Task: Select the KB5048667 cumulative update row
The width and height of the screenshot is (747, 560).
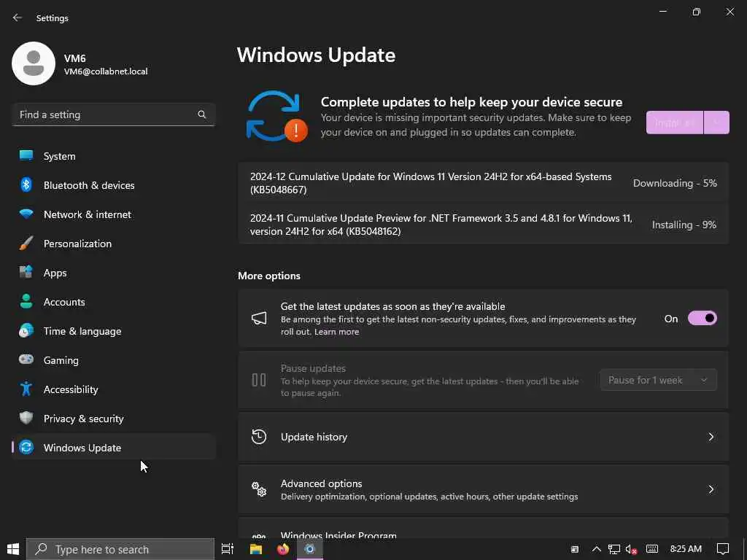Action: [483, 183]
